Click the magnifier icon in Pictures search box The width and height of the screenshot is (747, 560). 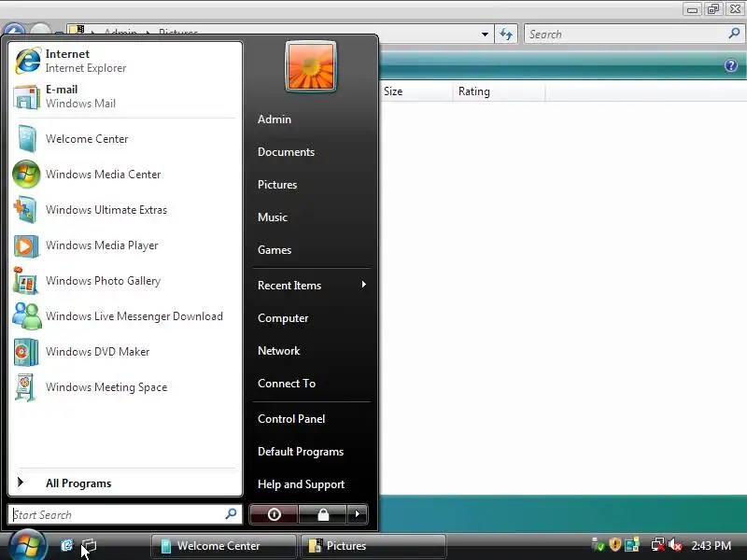click(734, 34)
